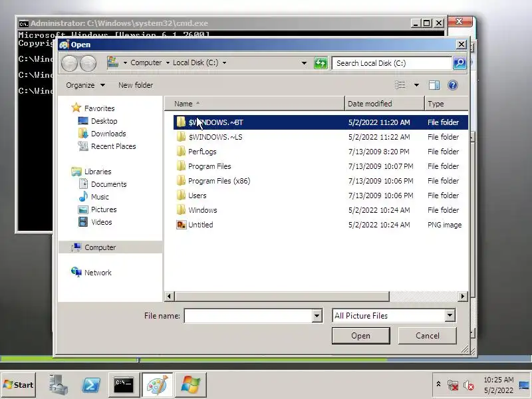Select Desktop under Favorites

(x=98, y=121)
